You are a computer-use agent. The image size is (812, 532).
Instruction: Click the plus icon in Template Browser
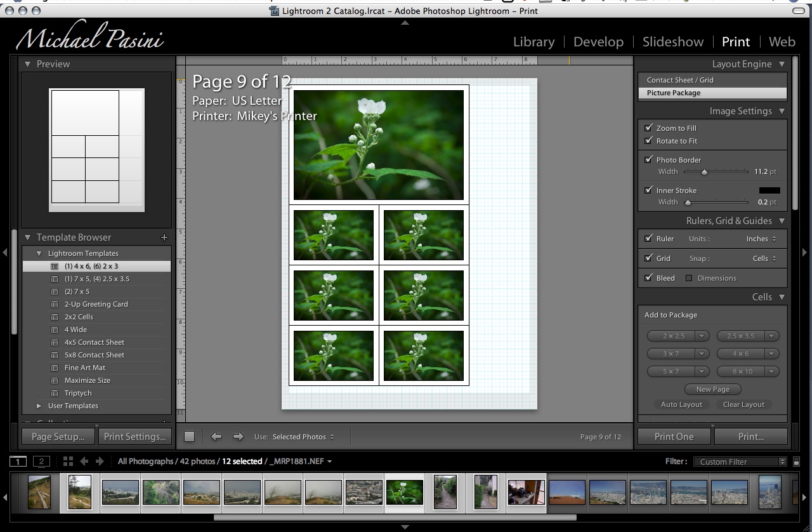(164, 237)
